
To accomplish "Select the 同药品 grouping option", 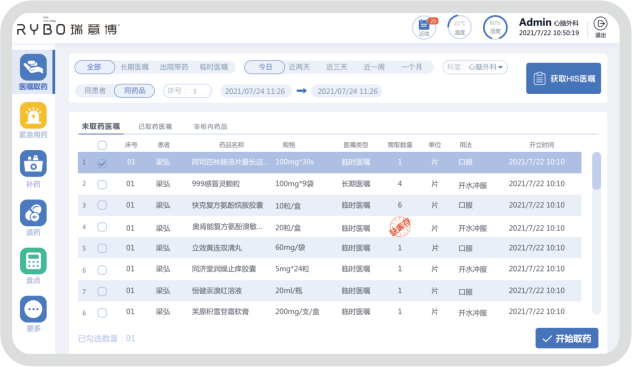I will click(x=135, y=91).
